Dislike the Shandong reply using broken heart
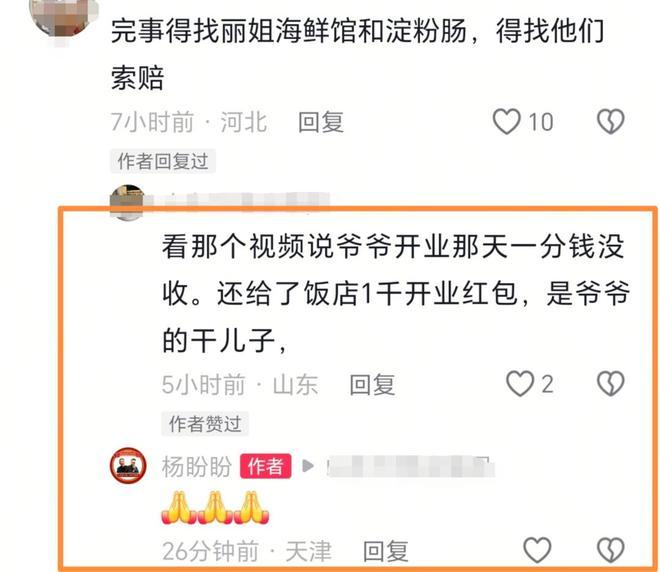 click(x=610, y=383)
